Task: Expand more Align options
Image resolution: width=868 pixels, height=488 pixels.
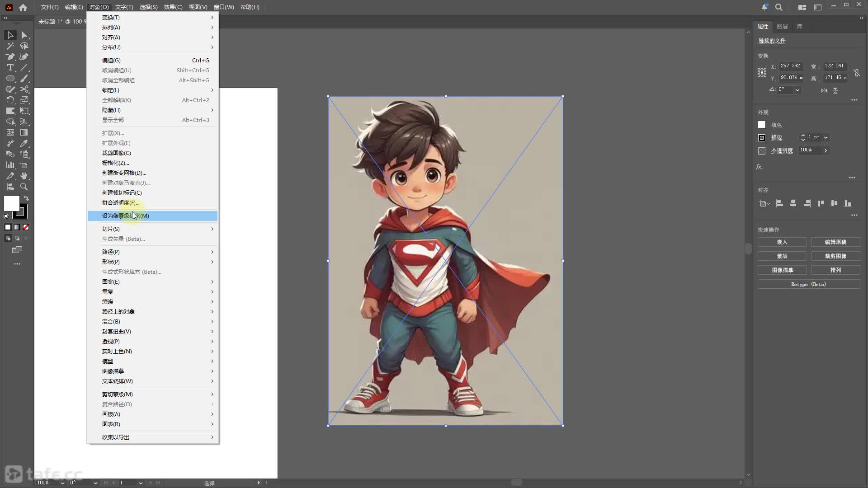Action: click(854, 215)
